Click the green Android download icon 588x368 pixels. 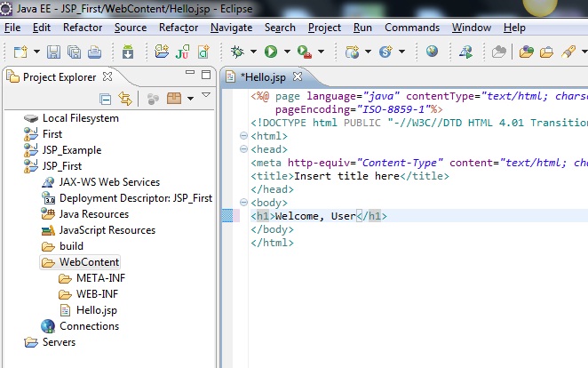(x=128, y=52)
